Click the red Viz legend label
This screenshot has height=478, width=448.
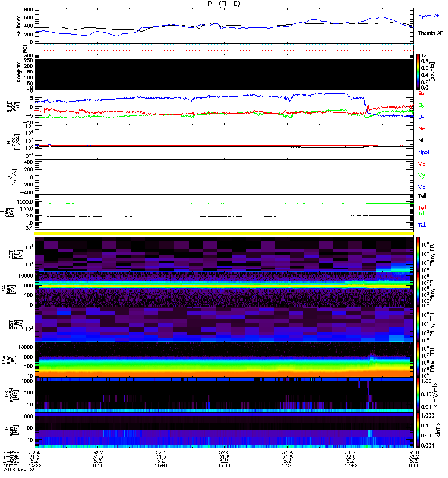click(422, 164)
